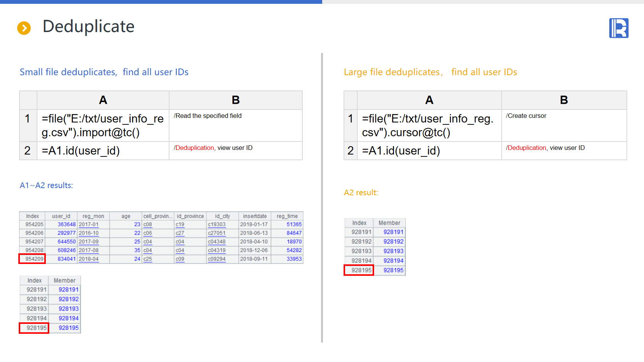Click the 'Create cursor' comment cell
This screenshot has width=644, height=362.
pyautogui.click(x=563, y=125)
